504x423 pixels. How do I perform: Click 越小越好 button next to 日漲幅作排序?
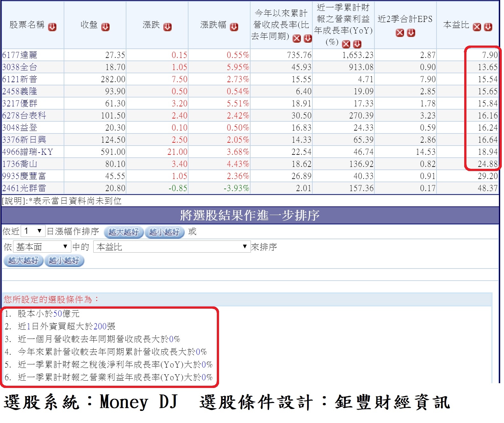[165, 232]
